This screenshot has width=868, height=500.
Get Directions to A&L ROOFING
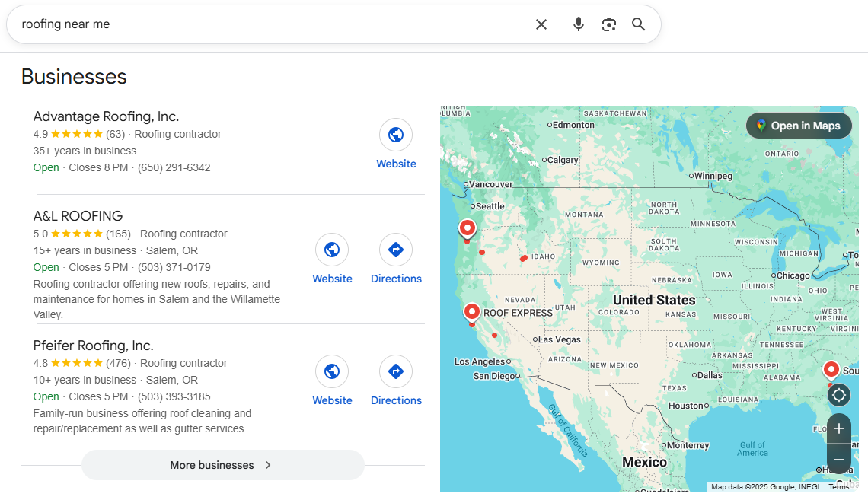click(x=396, y=249)
